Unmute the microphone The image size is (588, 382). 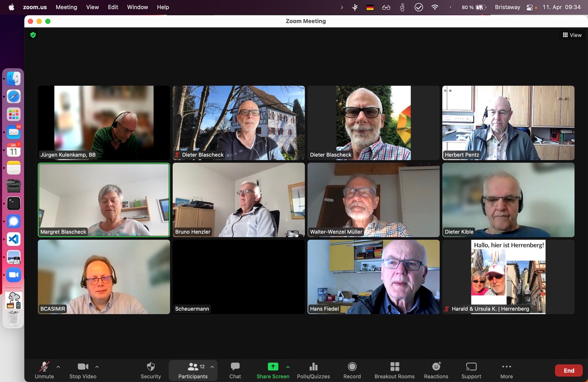click(x=44, y=367)
